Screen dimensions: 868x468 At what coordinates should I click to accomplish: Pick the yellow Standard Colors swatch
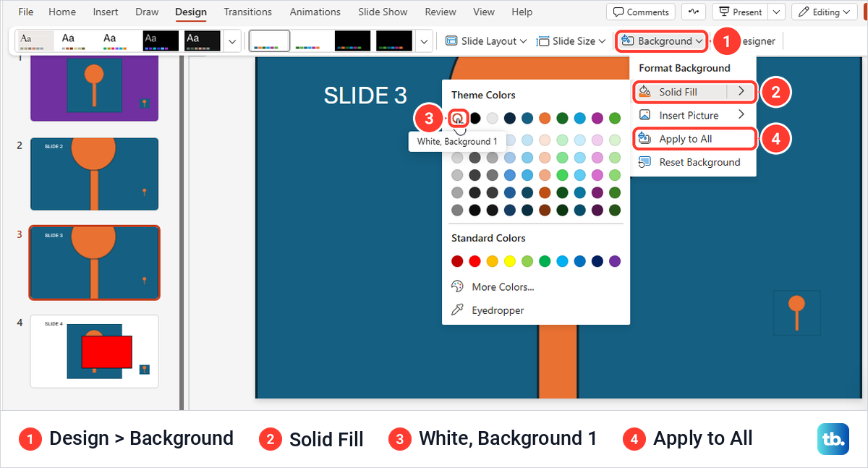(510, 261)
